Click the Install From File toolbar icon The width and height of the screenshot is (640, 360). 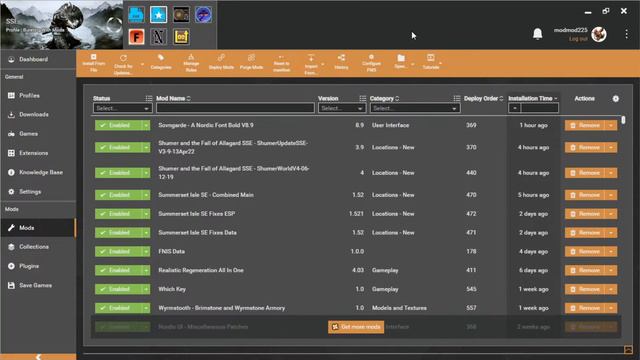coord(93,63)
